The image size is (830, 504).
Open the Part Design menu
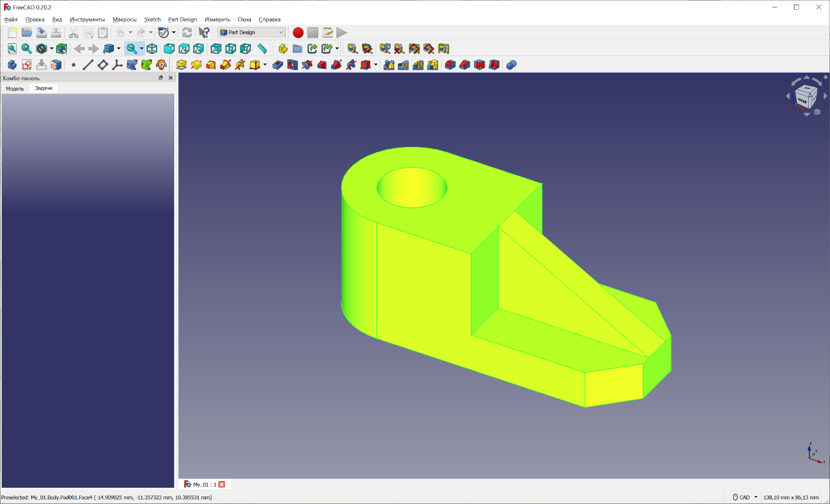(x=183, y=19)
